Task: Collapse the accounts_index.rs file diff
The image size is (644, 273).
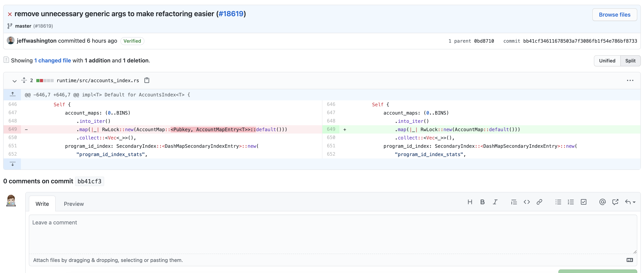Action: click(14, 81)
